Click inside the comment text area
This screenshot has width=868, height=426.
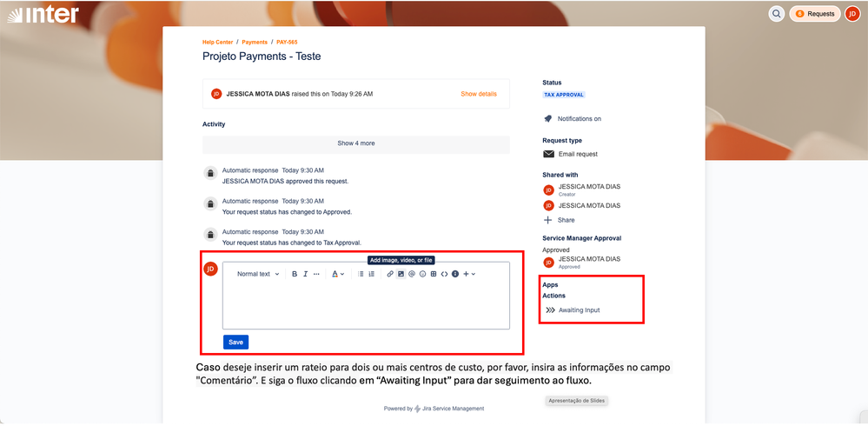point(366,304)
